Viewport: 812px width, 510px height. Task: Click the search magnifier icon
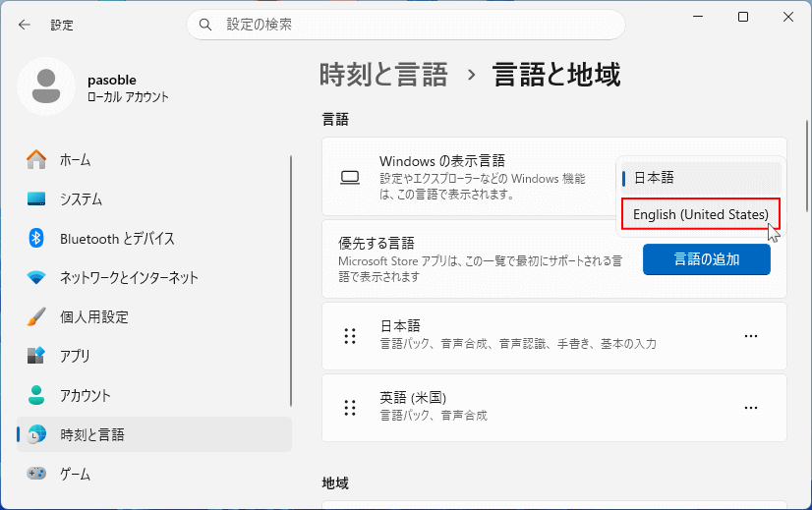[205, 25]
